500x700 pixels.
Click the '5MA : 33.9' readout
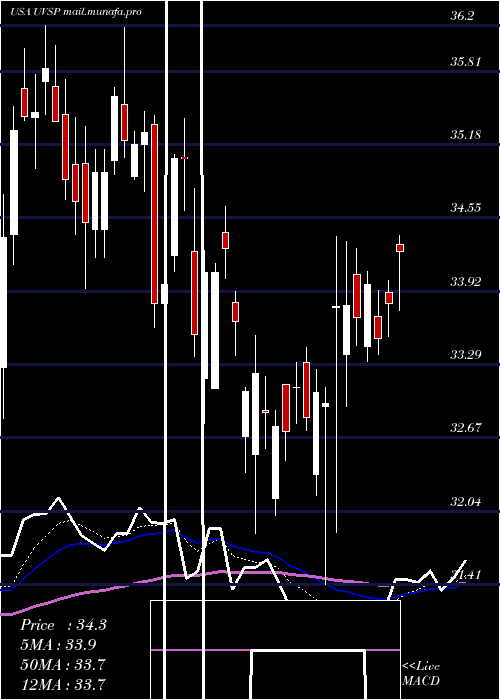(58, 644)
